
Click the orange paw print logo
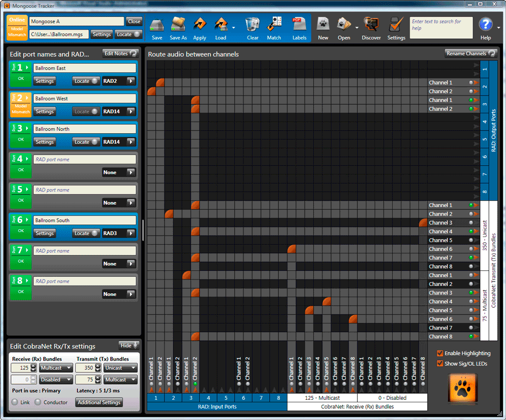(x=462, y=388)
